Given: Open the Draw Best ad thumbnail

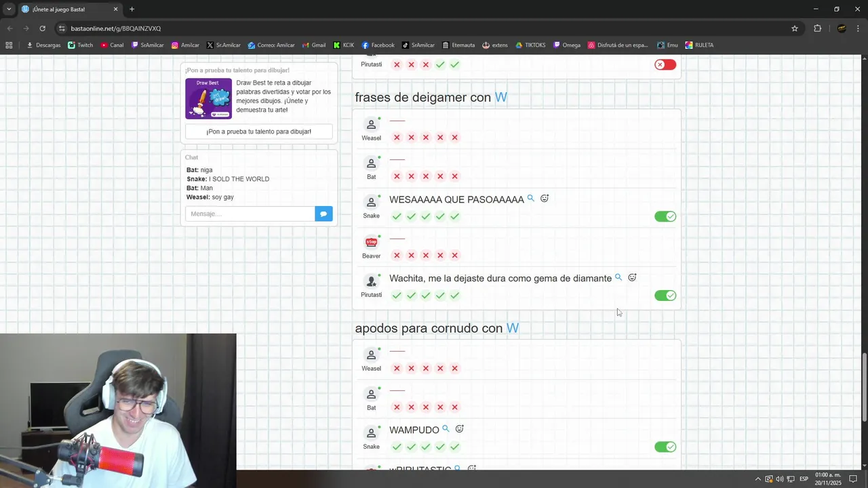Looking at the screenshot, I should (208, 98).
